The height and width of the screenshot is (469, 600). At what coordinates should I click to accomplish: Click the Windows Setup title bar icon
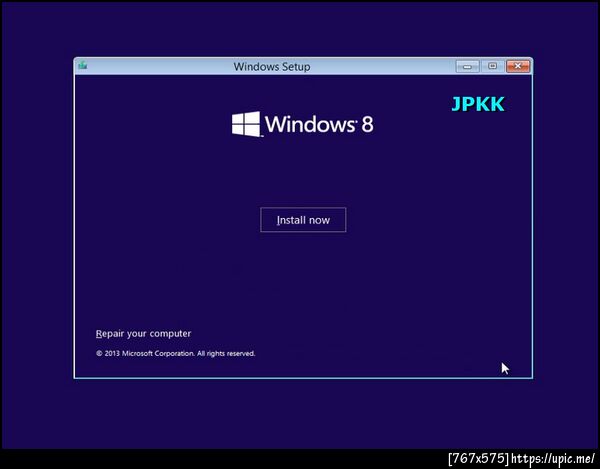[x=83, y=66]
